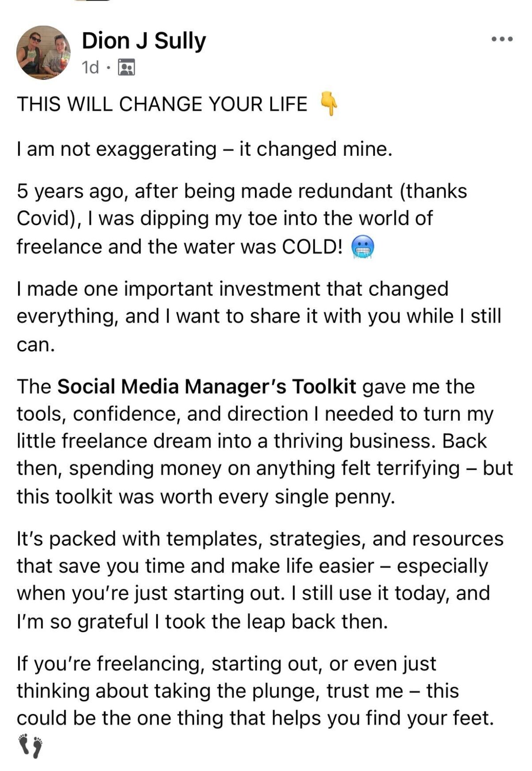532x771 pixels.
Task: Open the three-dot post options menu
Action: tap(502, 39)
